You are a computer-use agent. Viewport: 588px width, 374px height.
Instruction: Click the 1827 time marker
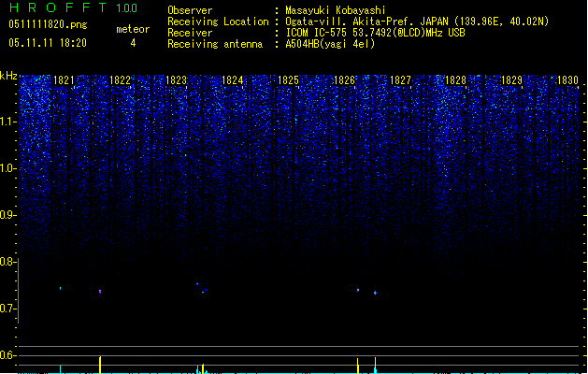tap(400, 80)
